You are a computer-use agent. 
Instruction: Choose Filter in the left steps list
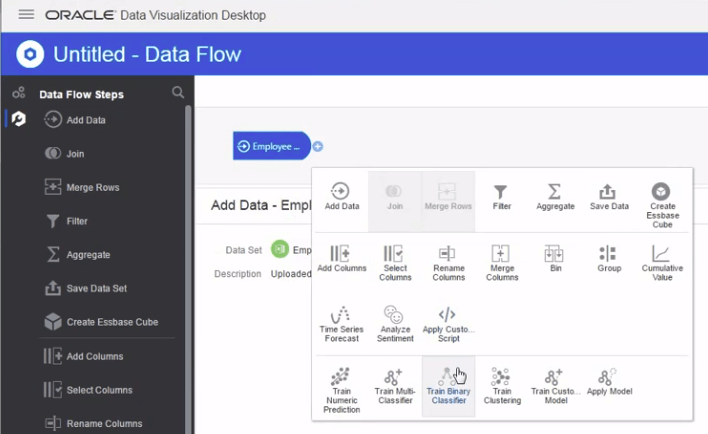[x=66, y=221]
